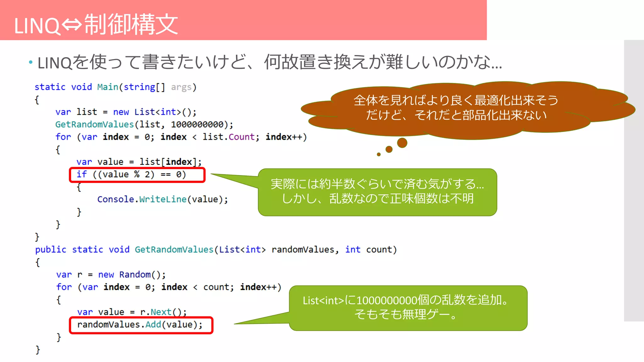Image resolution: width=644 pixels, height=362 pixels.
Task: Click the gray vertical bar on the right edge
Action: pyautogui.click(x=634, y=181)
